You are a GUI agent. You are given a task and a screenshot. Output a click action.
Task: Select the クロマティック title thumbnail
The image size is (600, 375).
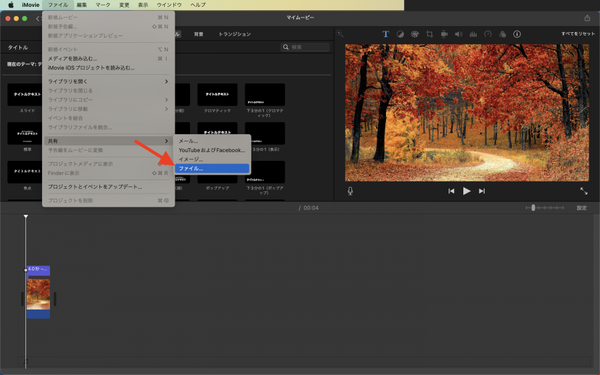point(217,95)
